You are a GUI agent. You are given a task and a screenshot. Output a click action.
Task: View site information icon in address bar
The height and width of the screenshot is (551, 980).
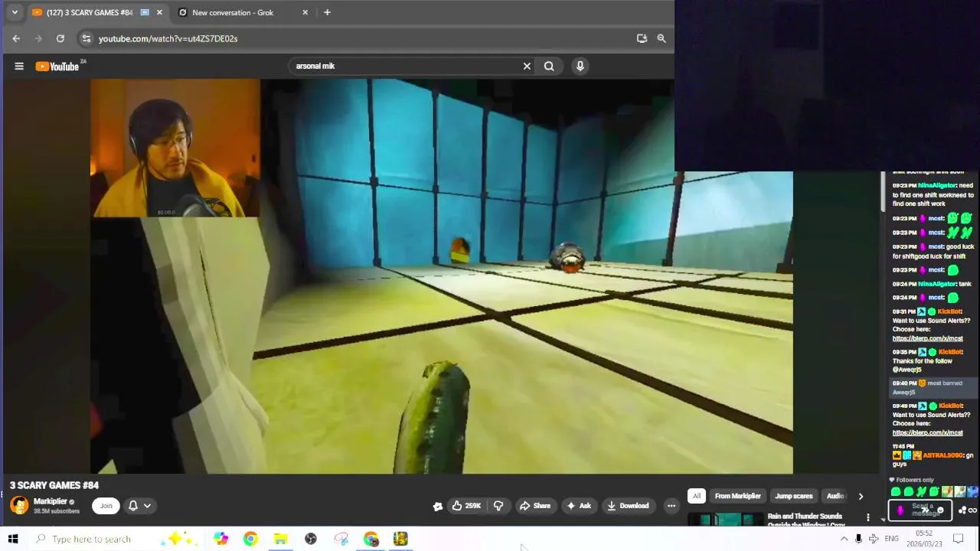(x=87, y=38)
